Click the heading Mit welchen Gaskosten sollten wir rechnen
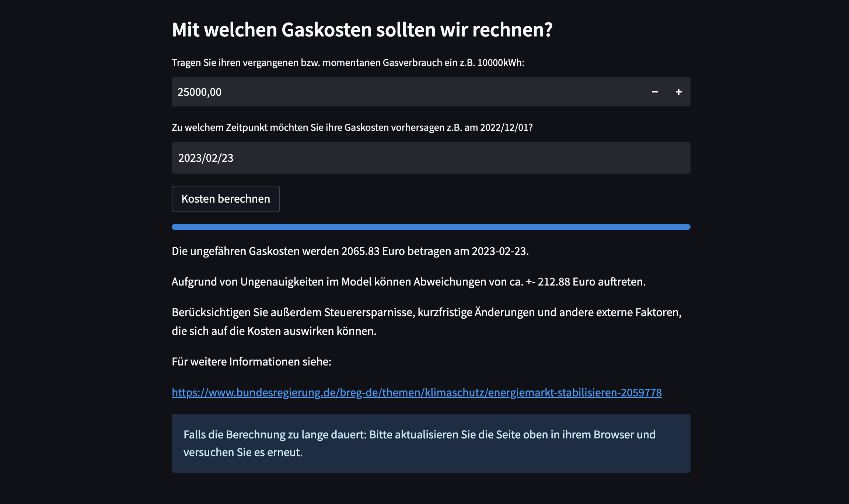This screenshot has width=849, height=504. pyautogui.click(x=363, y=31)
